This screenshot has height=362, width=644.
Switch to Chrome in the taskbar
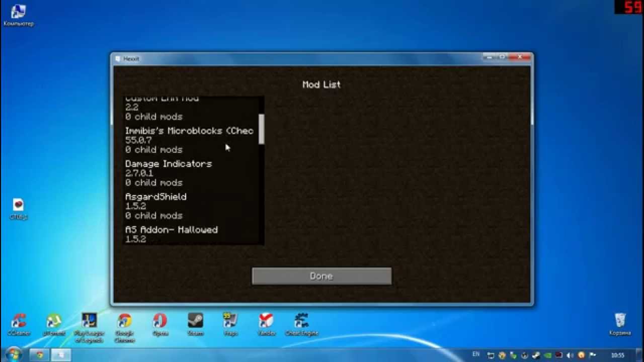[x=40, y=355]
